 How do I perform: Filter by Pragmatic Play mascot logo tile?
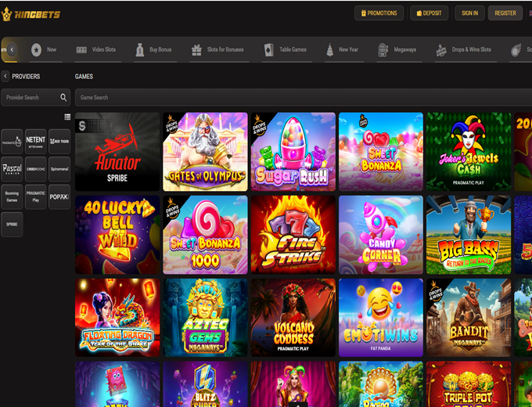12,141
